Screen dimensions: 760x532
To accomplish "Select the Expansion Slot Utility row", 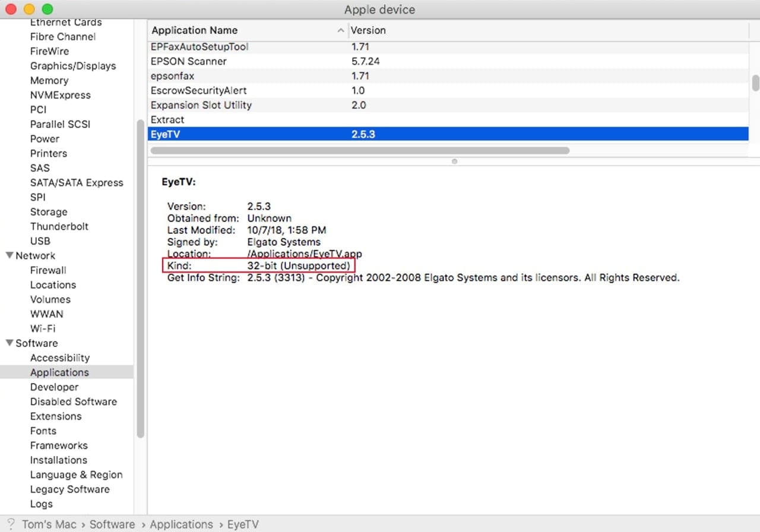I will coord(201,105).
